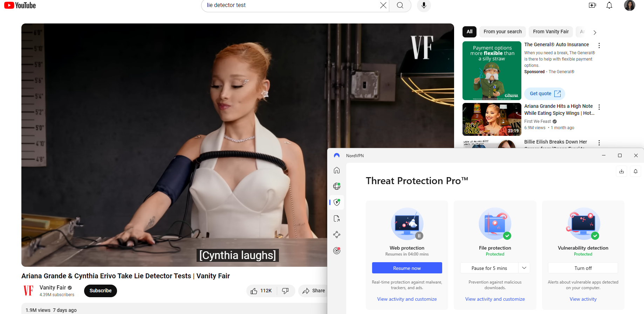
Task: Show more filter chips with right arrow
Action: point(595,32)
